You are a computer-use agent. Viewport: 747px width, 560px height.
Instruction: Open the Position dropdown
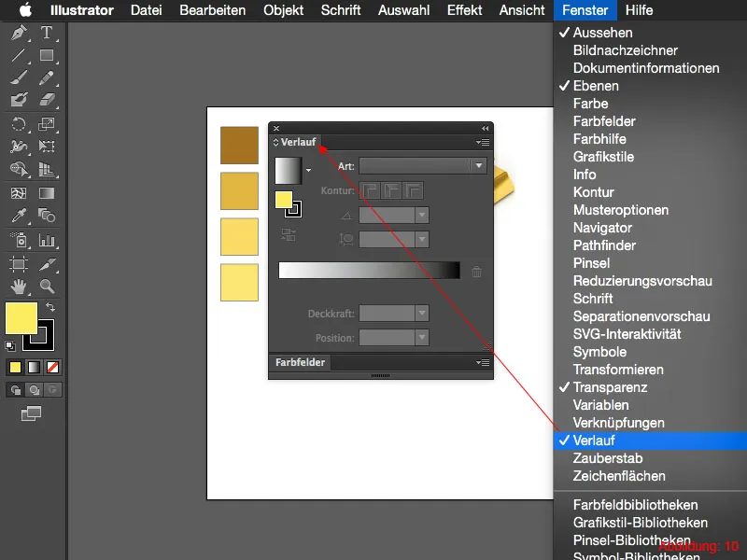[x=422, y=338]
